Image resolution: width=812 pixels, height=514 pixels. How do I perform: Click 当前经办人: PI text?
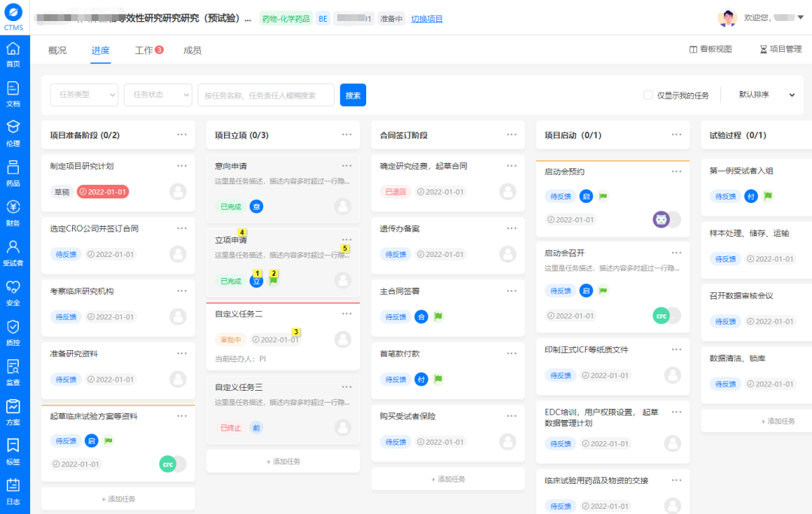pos(241,358)
